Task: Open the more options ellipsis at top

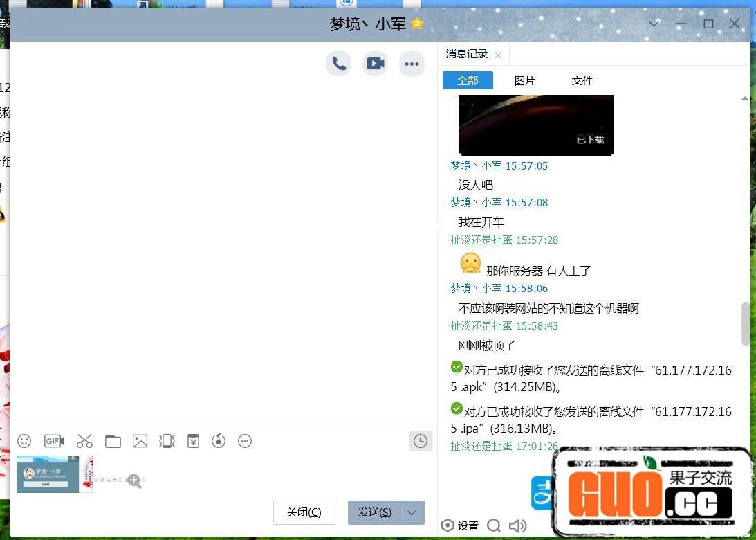Action: pyautogui.click(x=412, y=64)
